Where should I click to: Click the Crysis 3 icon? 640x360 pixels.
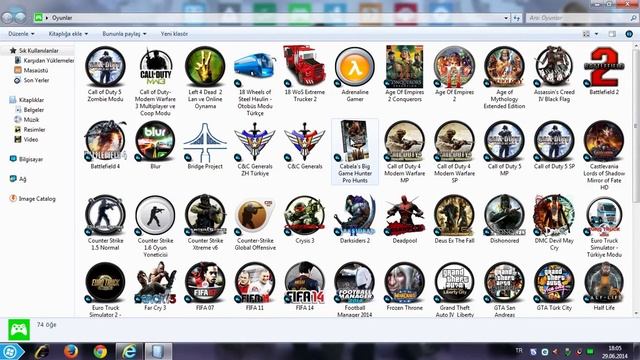pyautogui.click(x=304, y=215)
